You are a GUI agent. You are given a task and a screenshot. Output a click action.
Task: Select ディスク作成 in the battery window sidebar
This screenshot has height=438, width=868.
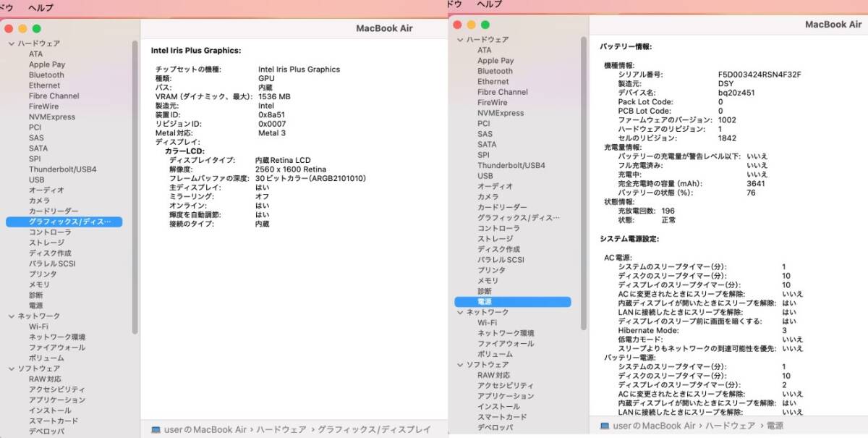click(498, 249)
